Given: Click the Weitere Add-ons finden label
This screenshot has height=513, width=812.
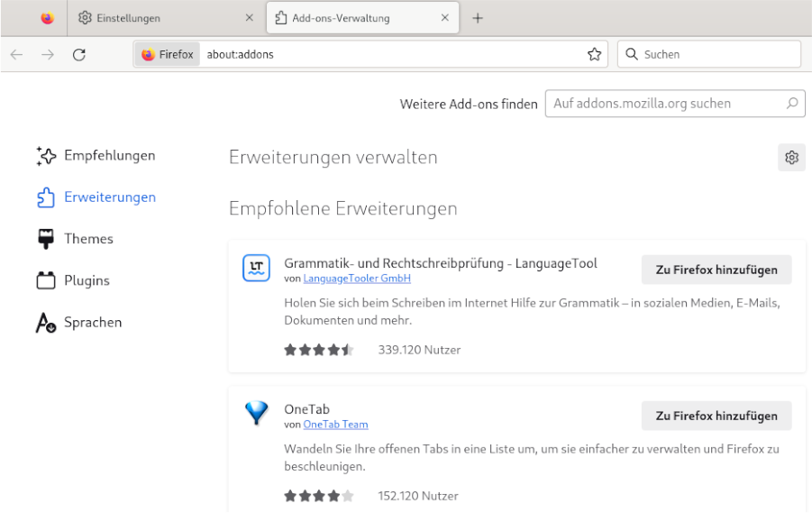Looking at the screenshot, I should 469,105.
